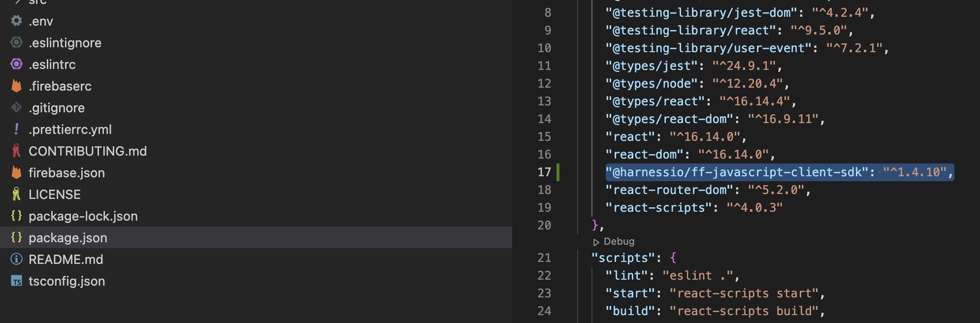
Task: Click the git icon beside .gitignore
Action: pos(16,107)
